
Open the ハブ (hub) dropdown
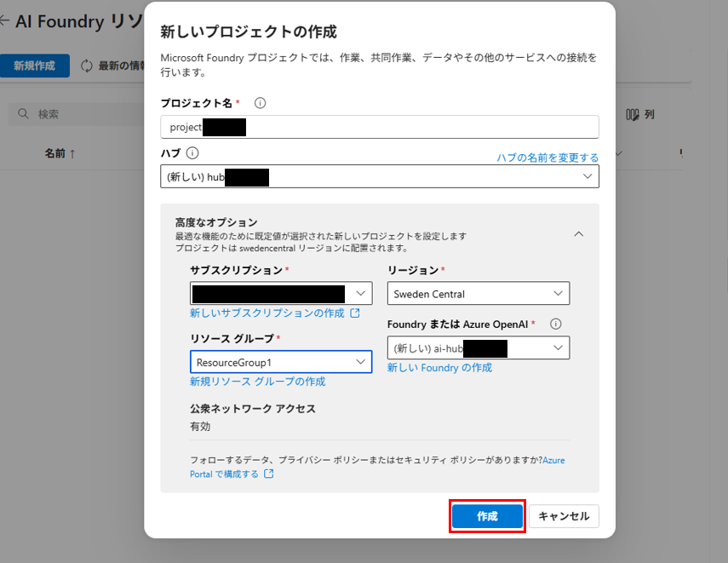(379, 176)
